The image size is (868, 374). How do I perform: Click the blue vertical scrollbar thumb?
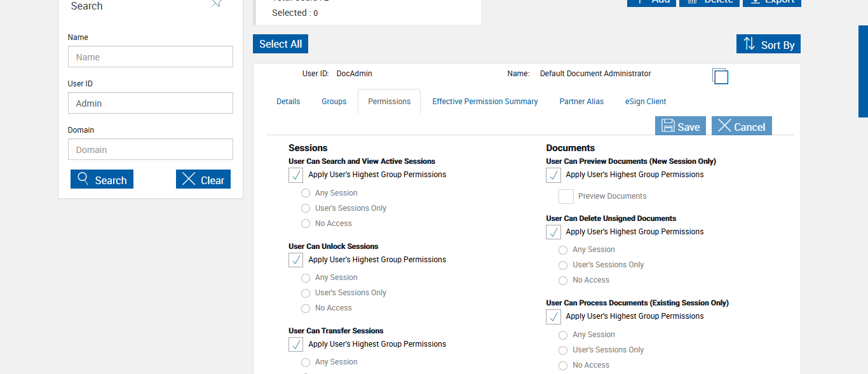tap(863, 71)
